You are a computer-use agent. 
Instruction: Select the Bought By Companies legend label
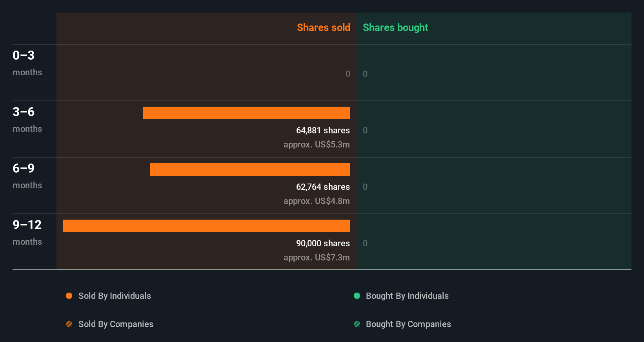coord(408,324)
